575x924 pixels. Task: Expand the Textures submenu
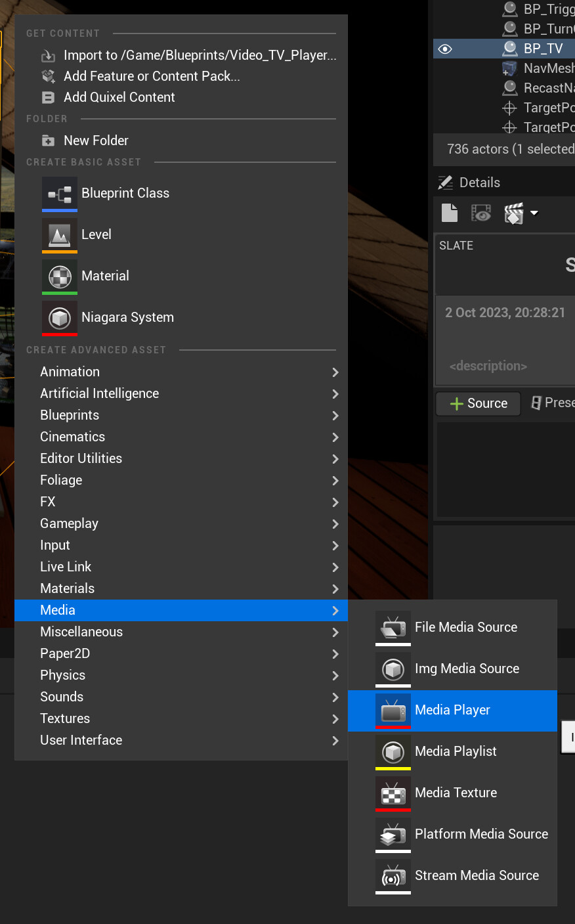coord(65,718)
